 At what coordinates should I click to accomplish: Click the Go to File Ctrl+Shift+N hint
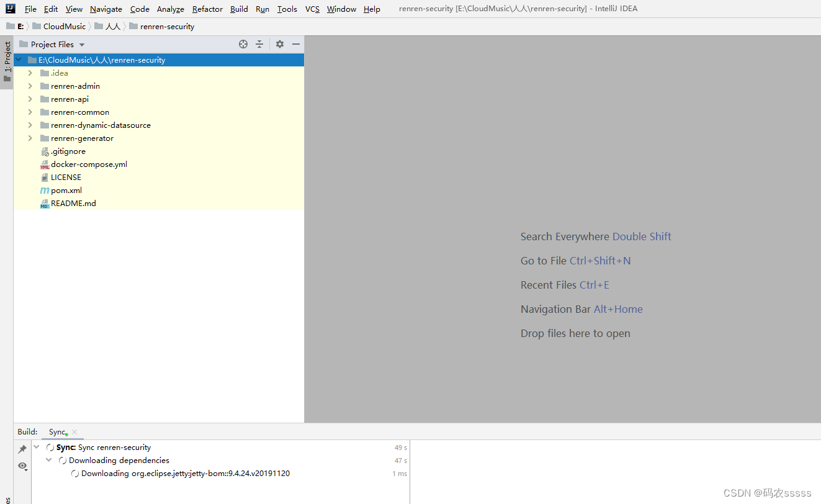pyautogui.click(x=576, y=261)
